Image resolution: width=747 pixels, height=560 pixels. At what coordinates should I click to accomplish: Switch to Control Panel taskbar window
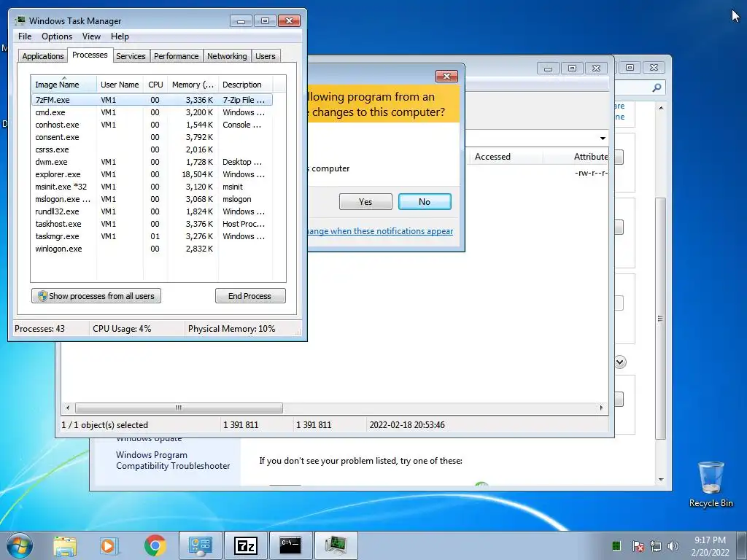201,545
